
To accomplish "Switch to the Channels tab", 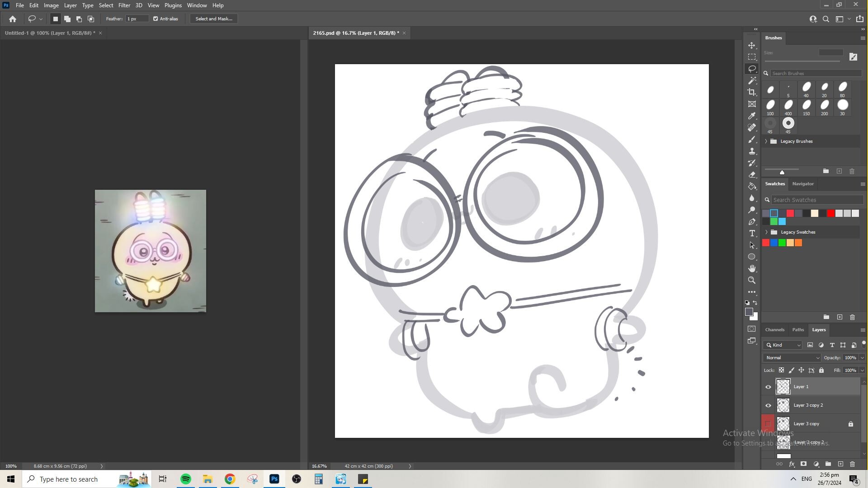I will [774, 330].
